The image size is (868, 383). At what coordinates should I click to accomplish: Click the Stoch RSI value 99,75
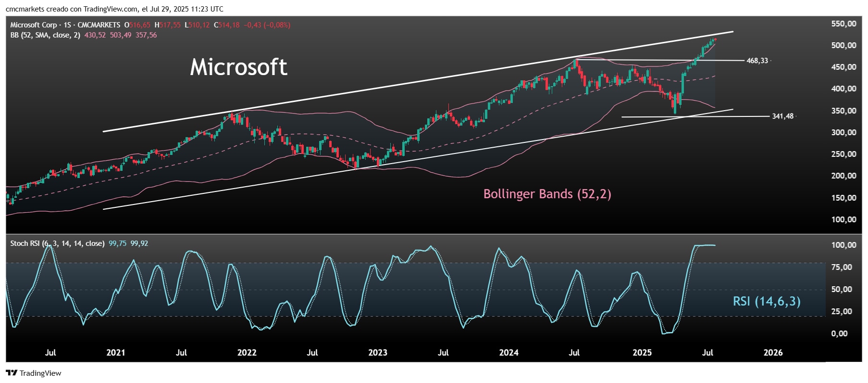click(x=117, y=243)
